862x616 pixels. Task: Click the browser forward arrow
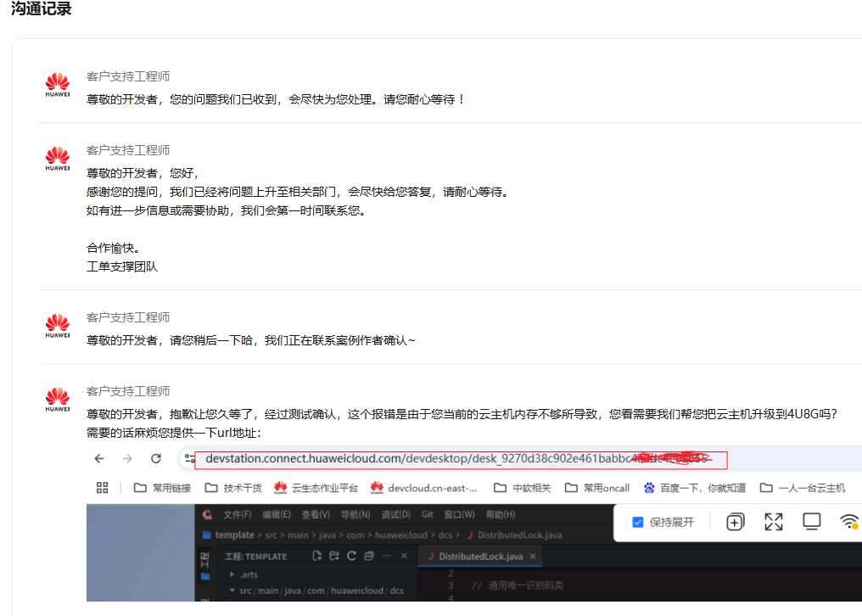pyautogui.click(x=127, y=458)
